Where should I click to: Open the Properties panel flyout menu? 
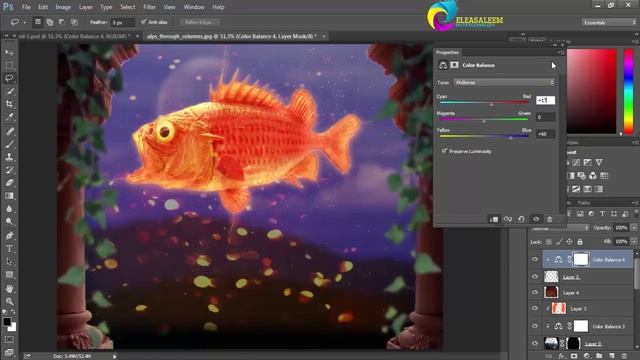pyautogui.click(x=560, y=52)
